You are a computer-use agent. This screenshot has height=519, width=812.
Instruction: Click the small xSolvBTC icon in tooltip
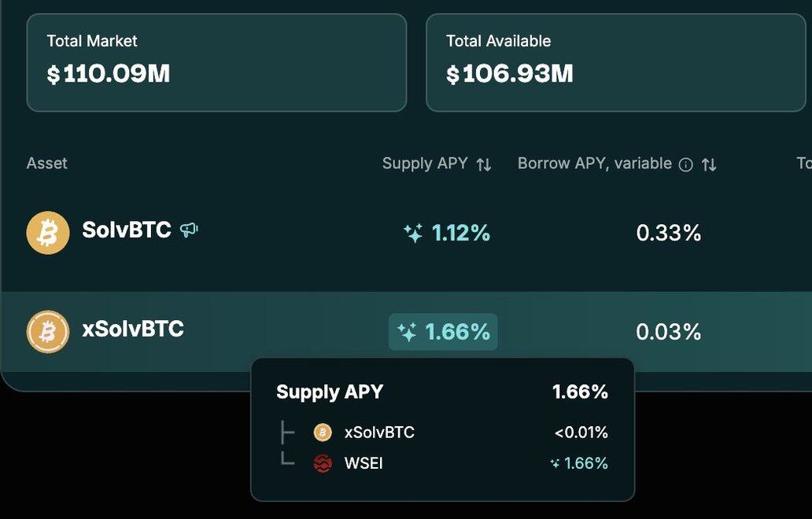pyautogui.click(x=323, y=432)
